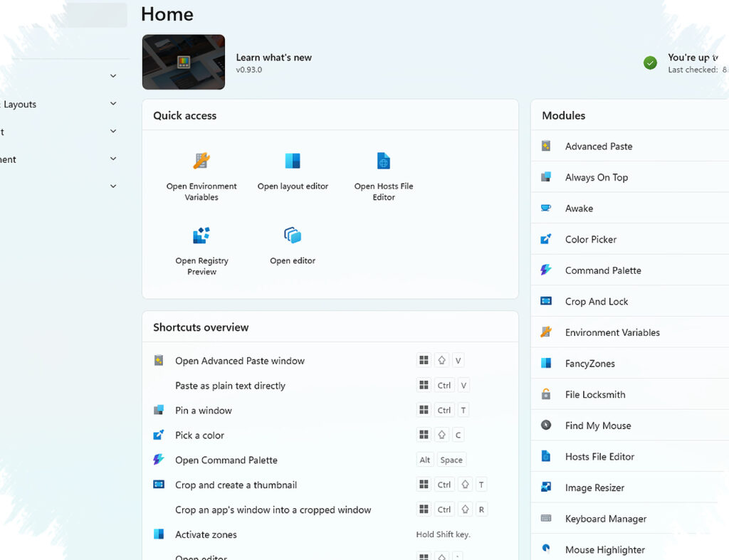Click the Find My Mouse module icon
This screenshot has height=560, width=729.
546,426
